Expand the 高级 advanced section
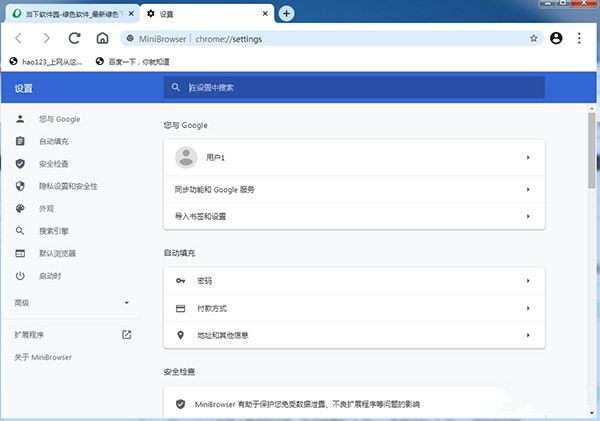Image resolution: width=600 pixels, height=421 pixels. coord(126,302)
